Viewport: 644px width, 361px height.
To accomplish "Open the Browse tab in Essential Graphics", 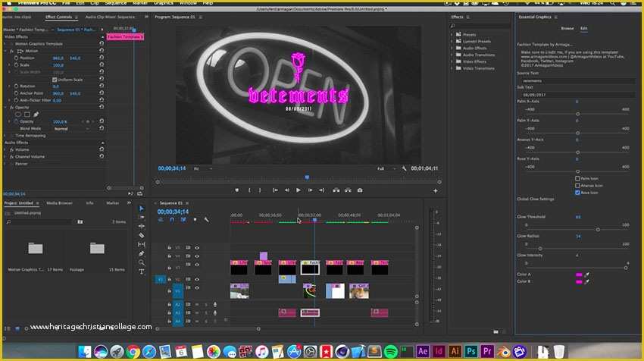I will [x=567, y=28].
